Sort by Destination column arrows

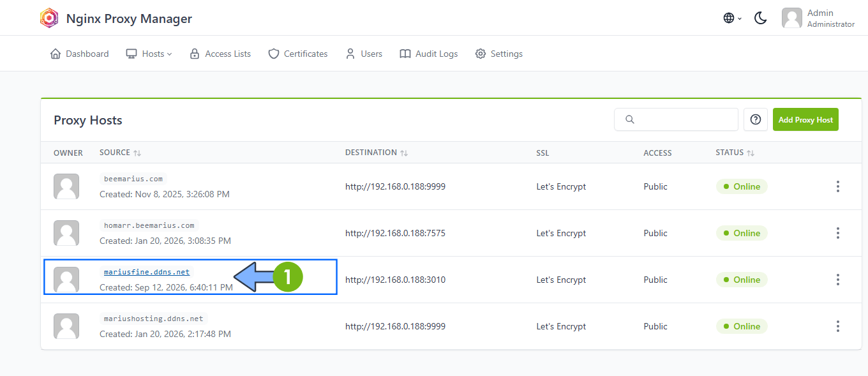coord(404,153)
